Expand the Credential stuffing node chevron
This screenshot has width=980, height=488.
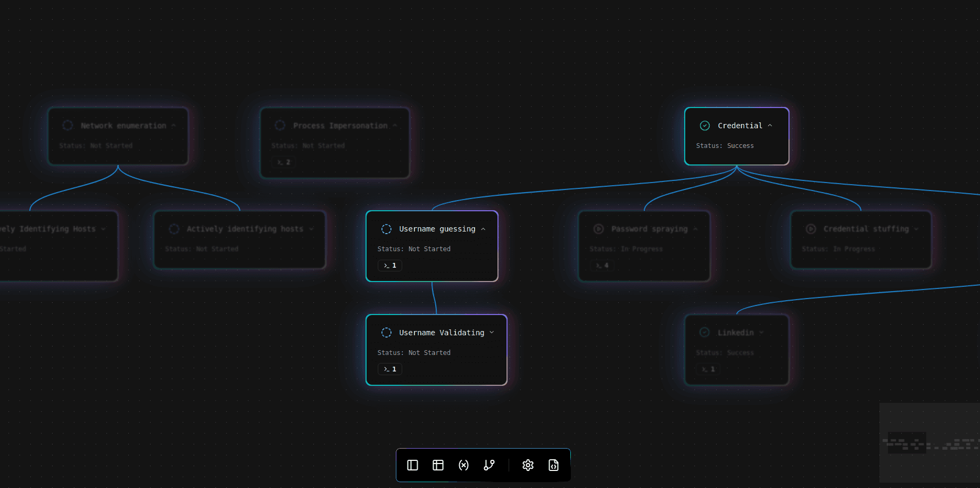coord(916,229)
